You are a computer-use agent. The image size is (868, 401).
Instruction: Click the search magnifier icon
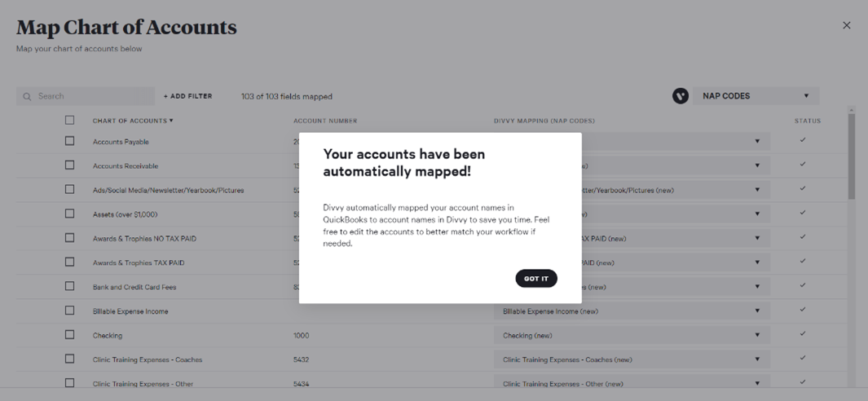(28, 96)
